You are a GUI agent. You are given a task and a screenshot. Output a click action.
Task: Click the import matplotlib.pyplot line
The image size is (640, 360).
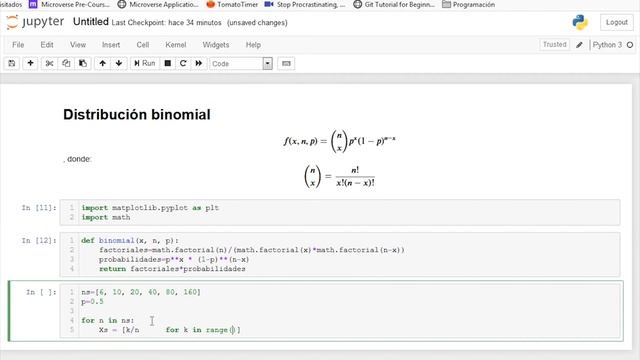pos(150,208)
